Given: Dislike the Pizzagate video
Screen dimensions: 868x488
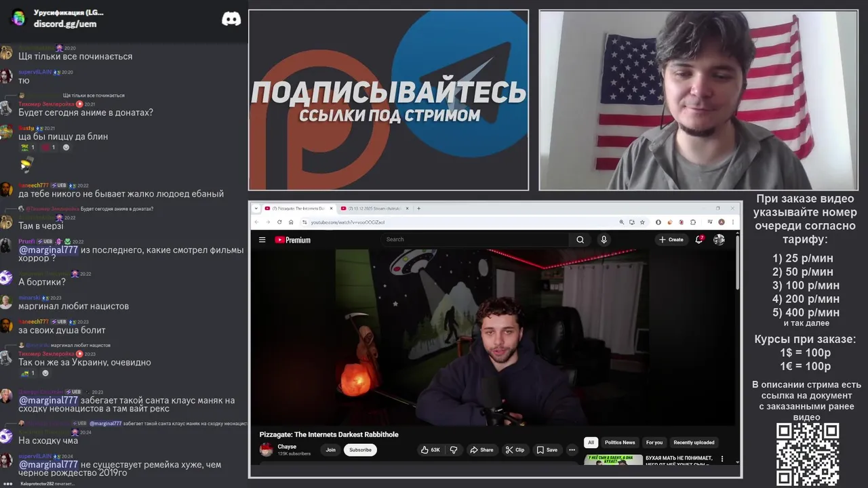Looking at the screenshot, I should click(454, 450).
